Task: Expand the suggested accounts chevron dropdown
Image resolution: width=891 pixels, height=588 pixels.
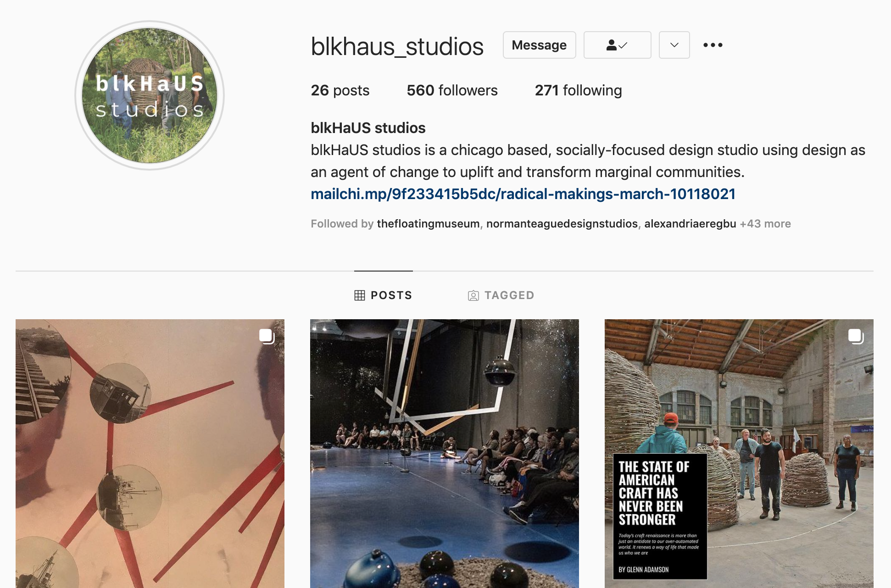Action: pos(674,45)
